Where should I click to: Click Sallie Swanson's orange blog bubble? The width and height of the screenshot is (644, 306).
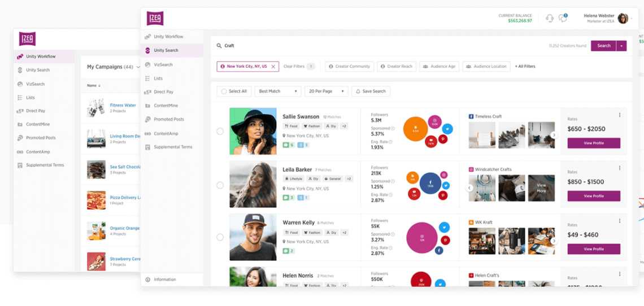coord(416,129)
